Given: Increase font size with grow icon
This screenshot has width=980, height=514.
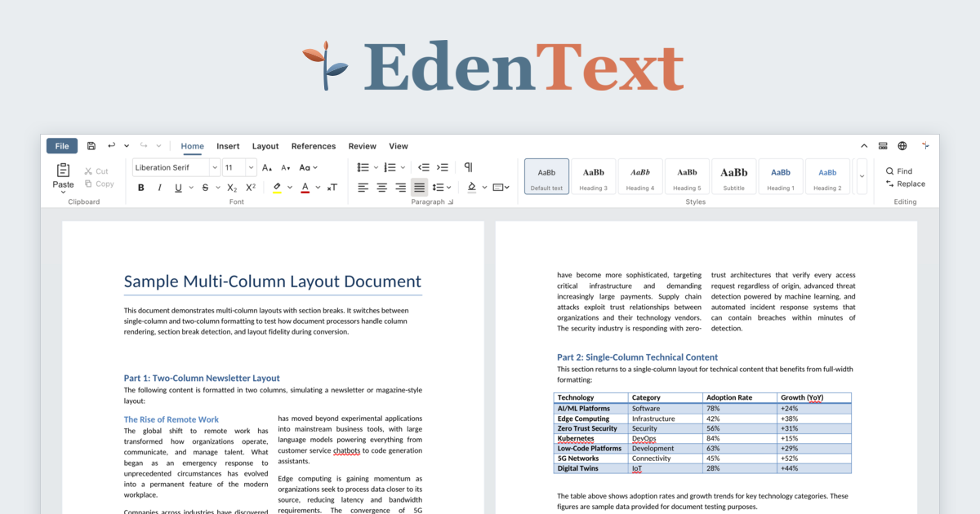Looking at the screenshot, I should (267, 167).
